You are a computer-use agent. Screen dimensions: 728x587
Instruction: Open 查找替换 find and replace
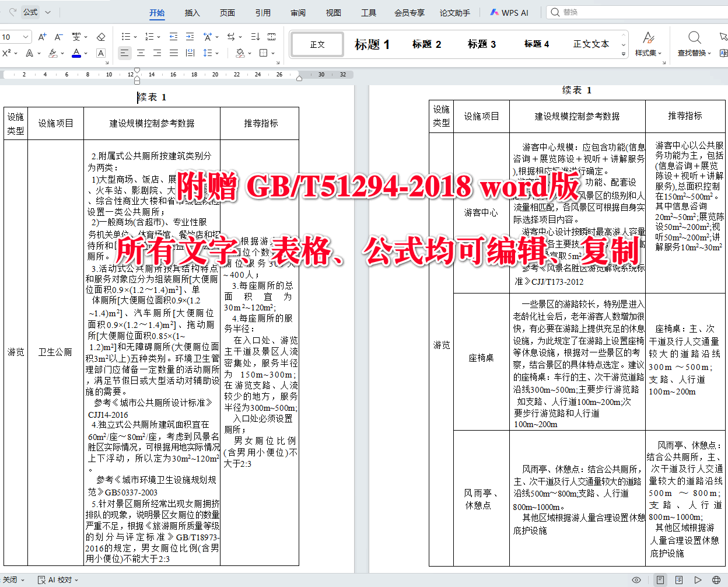click(x=694, y=44)
